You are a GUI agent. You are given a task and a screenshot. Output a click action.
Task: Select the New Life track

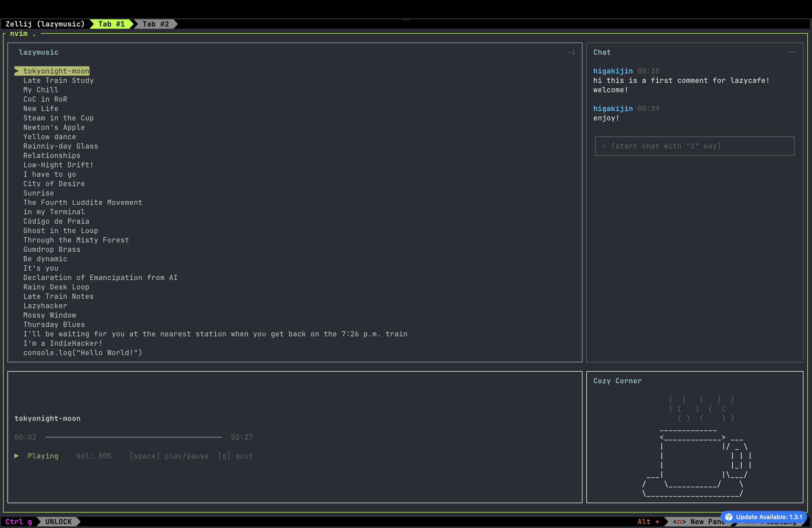click(41, 109)
